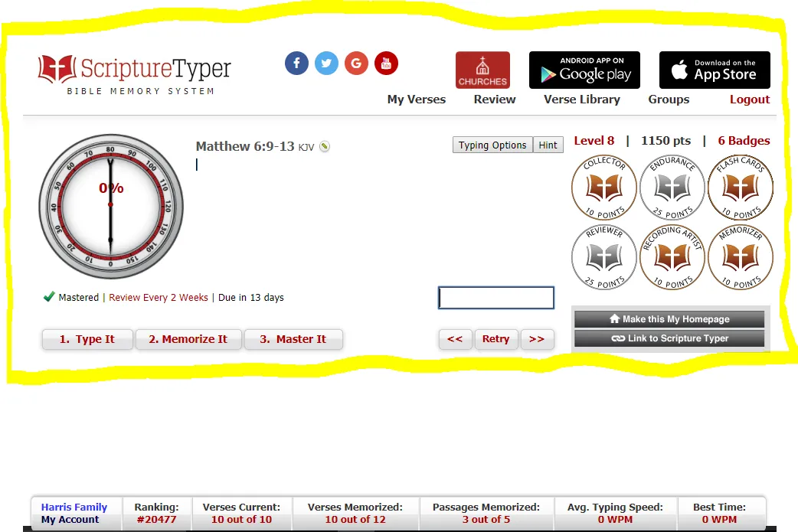Select the Recording Artist badge
798x532 pixels.
[672, 257]
